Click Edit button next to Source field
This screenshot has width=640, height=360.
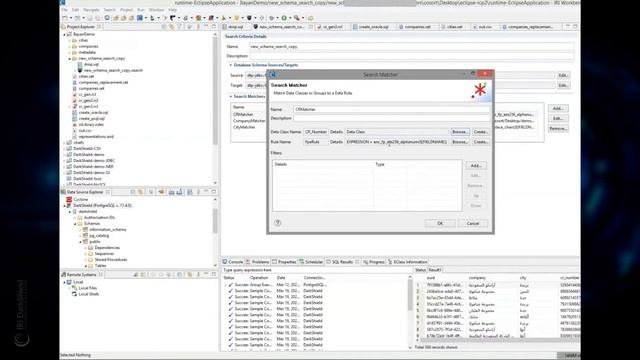point(563,75)
